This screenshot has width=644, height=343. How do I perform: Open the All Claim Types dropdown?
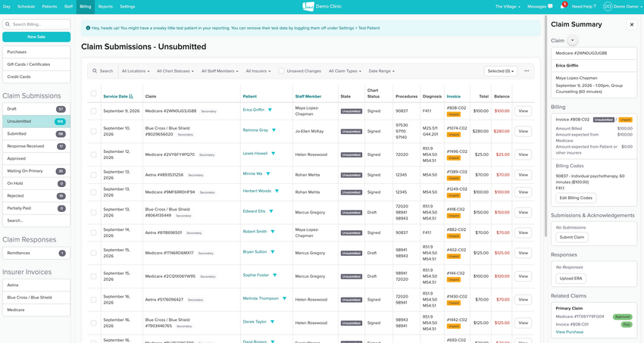345,71
